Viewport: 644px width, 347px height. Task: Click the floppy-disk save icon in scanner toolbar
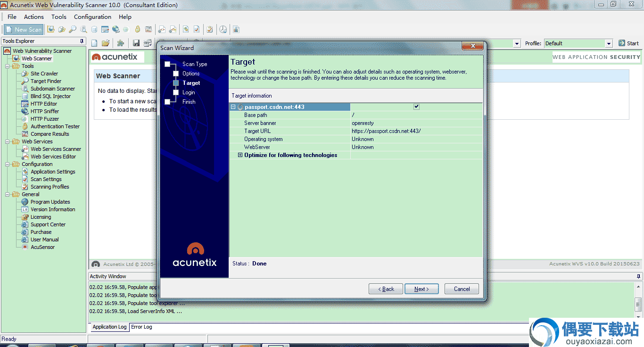pyautogui.click(x=136, y=43)
